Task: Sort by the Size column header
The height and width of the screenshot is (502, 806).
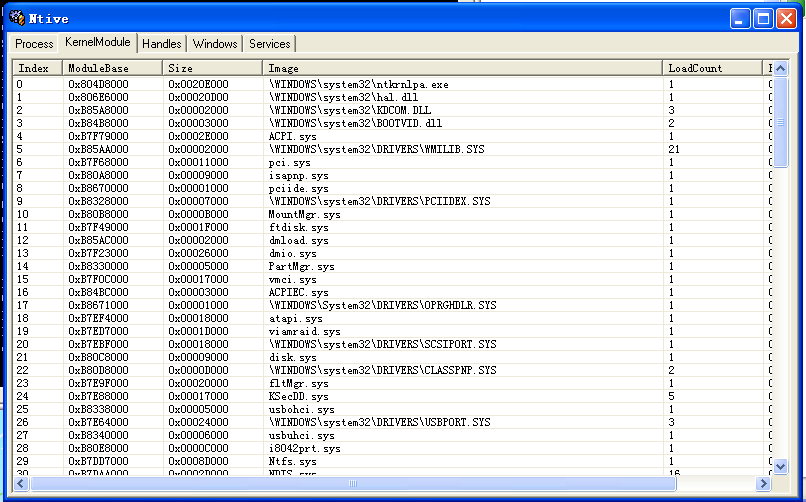Action: pos(212,68)
